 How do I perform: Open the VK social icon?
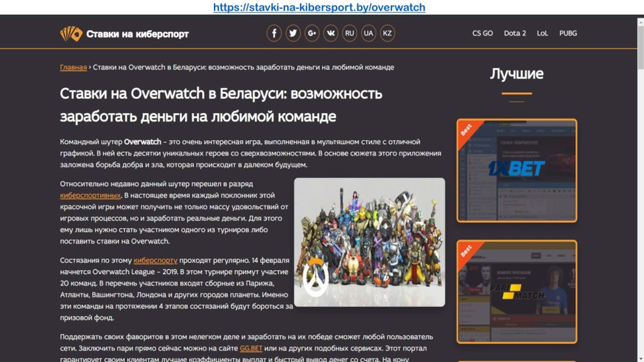click(x=331, y=33)
